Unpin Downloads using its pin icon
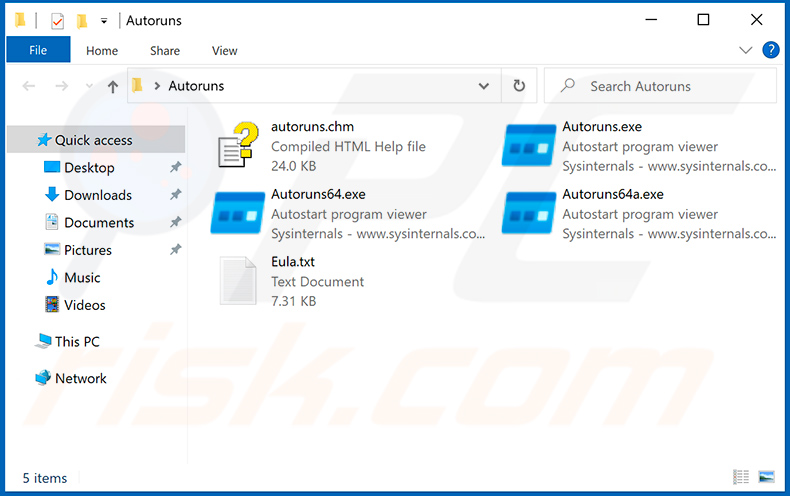The image size is (790, 496). pyautogui.click(x=175, y=194)
